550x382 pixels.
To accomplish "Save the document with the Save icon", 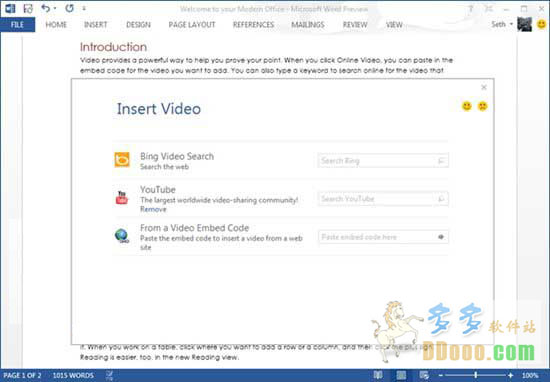I will 28,8.
